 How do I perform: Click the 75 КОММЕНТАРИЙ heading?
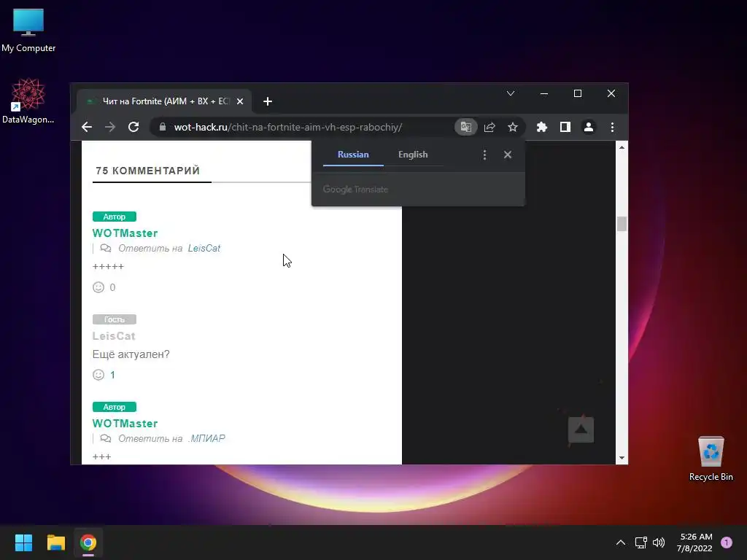pyautogui.click(x=147, y=171)
